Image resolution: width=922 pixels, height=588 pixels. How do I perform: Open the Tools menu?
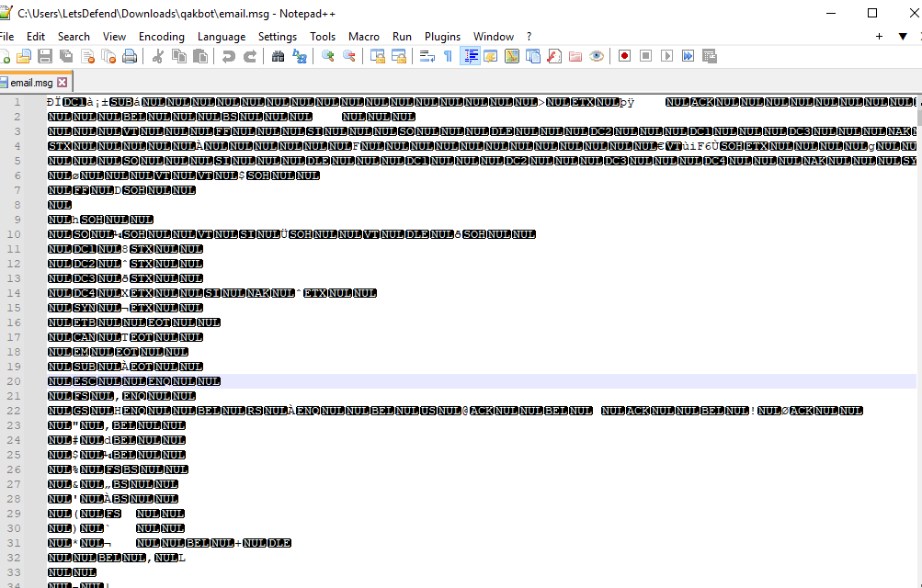pyautogui.click(x=323, y=37)
